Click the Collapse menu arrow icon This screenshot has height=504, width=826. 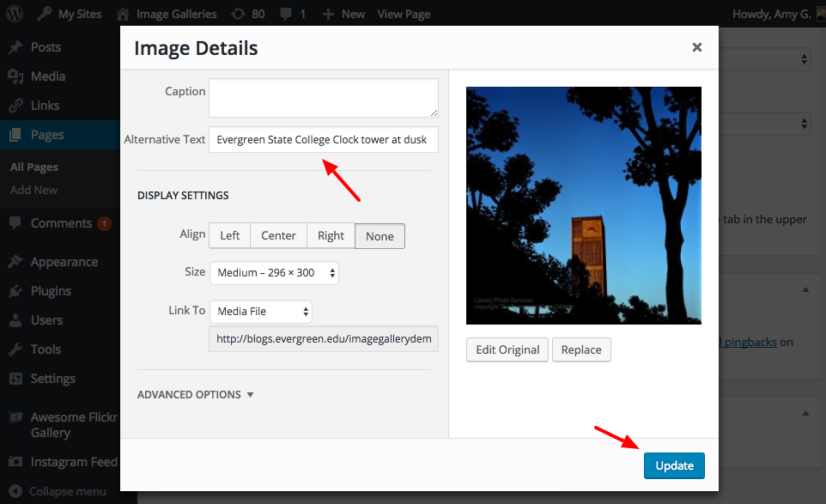point(15,491)
